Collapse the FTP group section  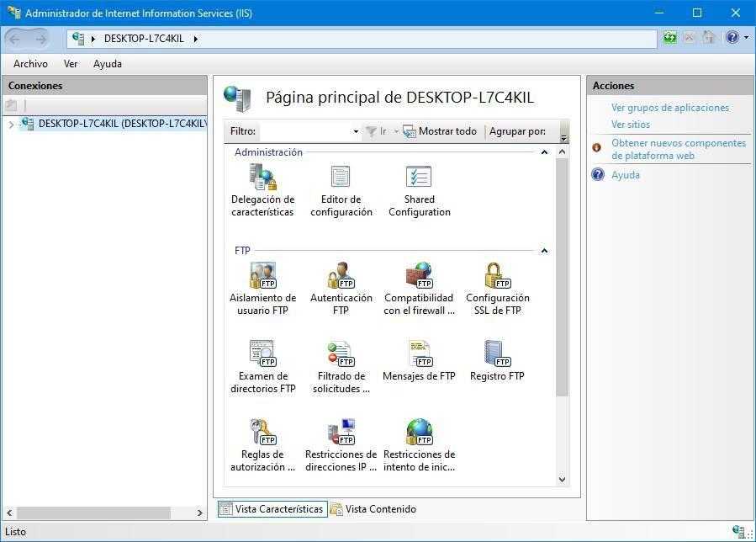(544, 251)
